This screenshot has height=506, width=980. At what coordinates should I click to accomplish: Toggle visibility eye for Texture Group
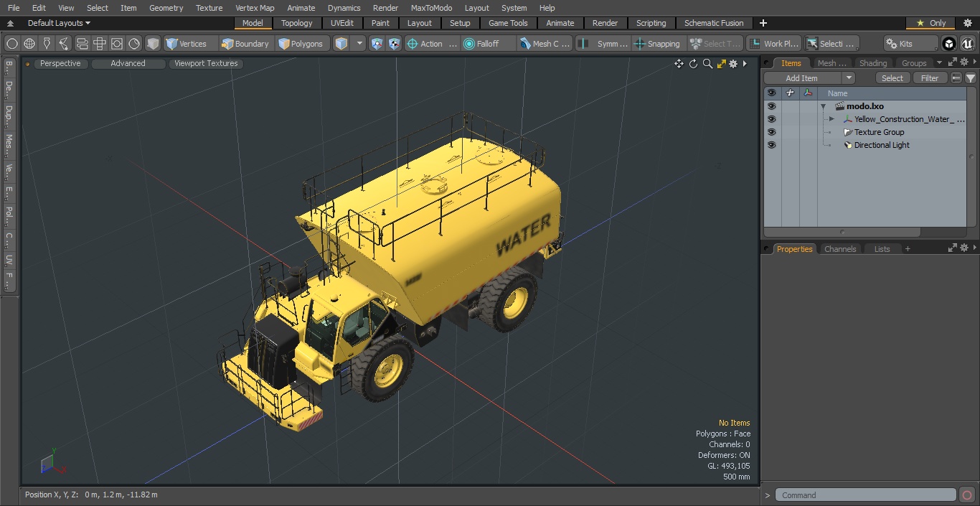(x=771, y=132)
